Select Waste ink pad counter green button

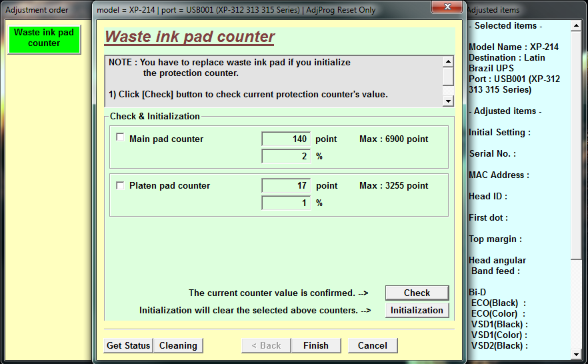click(44, 39)
